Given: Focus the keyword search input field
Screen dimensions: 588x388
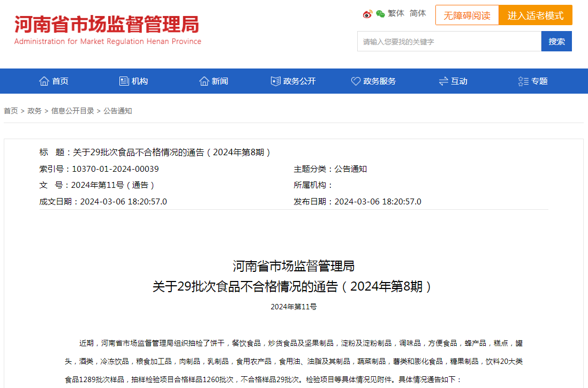Looking at the screenshot, I should pos(449,41).
